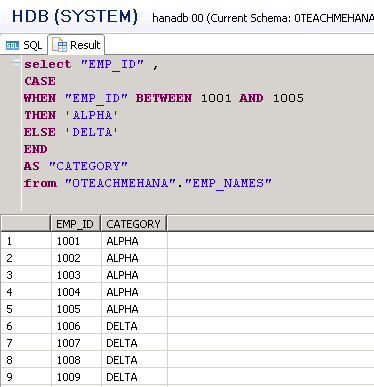Click the CASE keyword in editor
Image resolution: width=374 pixels, height=387 pixels.
click(40, 81)
